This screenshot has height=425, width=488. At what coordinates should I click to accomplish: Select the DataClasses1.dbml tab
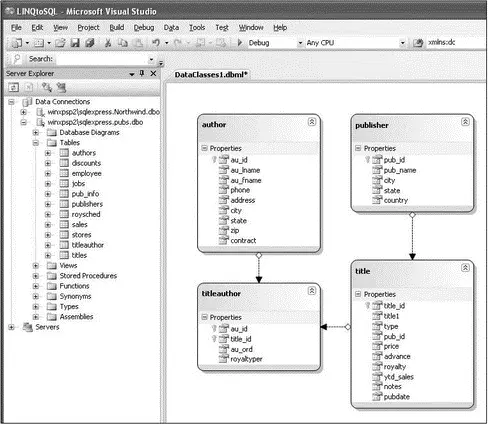211,75
